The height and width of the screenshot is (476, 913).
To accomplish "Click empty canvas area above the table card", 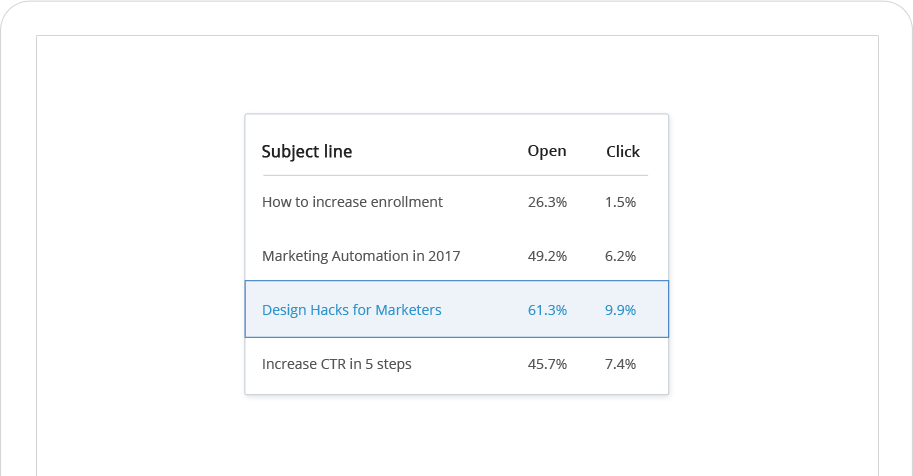I will tap(456, 75).
